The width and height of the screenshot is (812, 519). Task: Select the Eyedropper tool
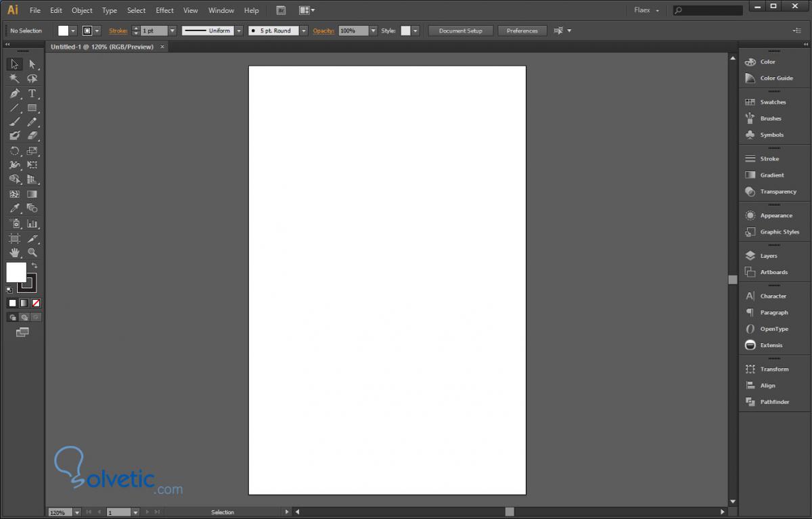click(x=14, y=208)
